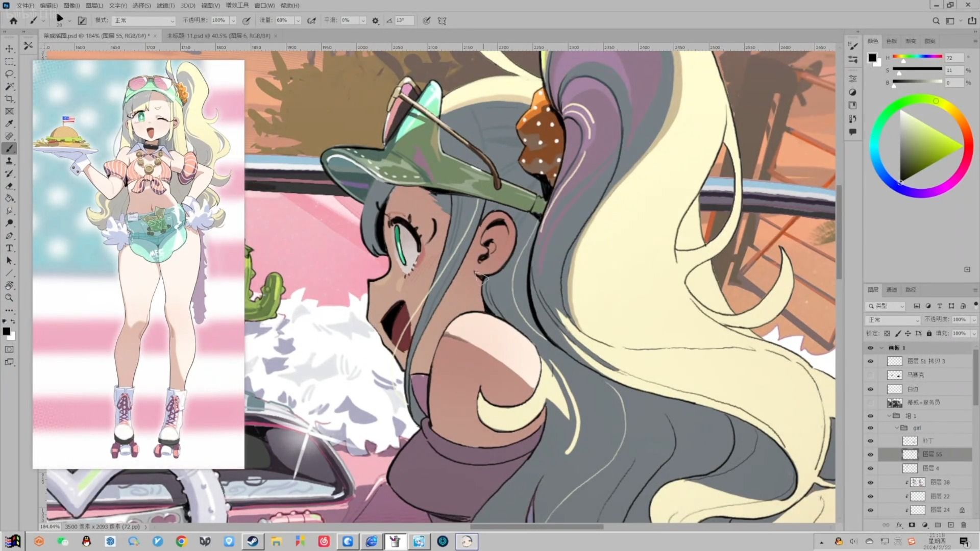This screenshot has height=551, width=980.
Task: Select the Type tool
Action: pyautogui.click(x=9, y=248)
